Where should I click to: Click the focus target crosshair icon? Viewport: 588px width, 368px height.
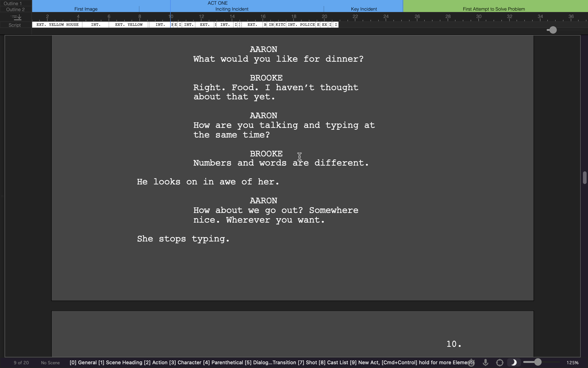pos(500,363)
